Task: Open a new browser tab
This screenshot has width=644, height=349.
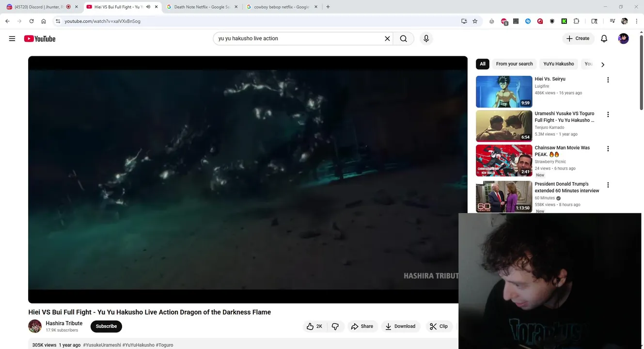Action: (x=328, y=7)
